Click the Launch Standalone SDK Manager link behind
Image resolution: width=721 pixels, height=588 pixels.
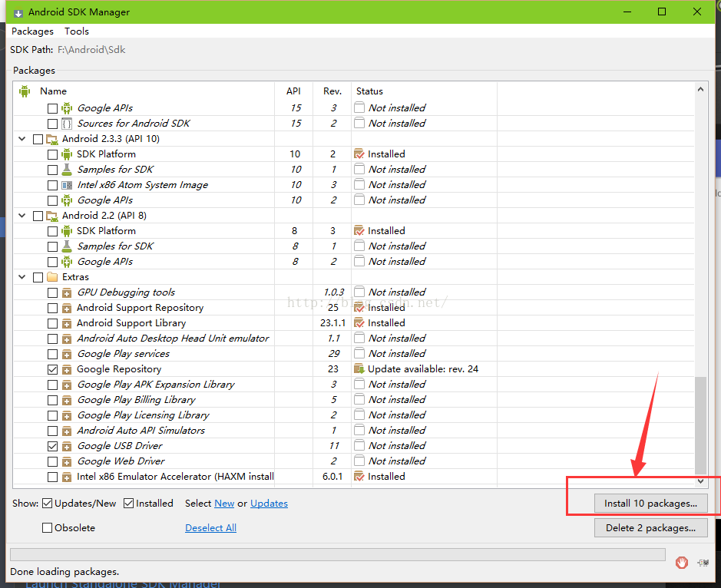pos(123,584)
